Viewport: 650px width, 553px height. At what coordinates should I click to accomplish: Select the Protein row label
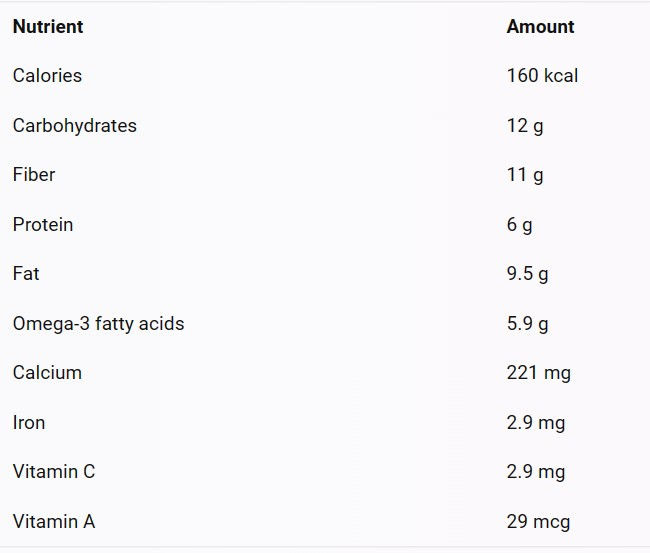pyautogui.click(x=43, y=224)
